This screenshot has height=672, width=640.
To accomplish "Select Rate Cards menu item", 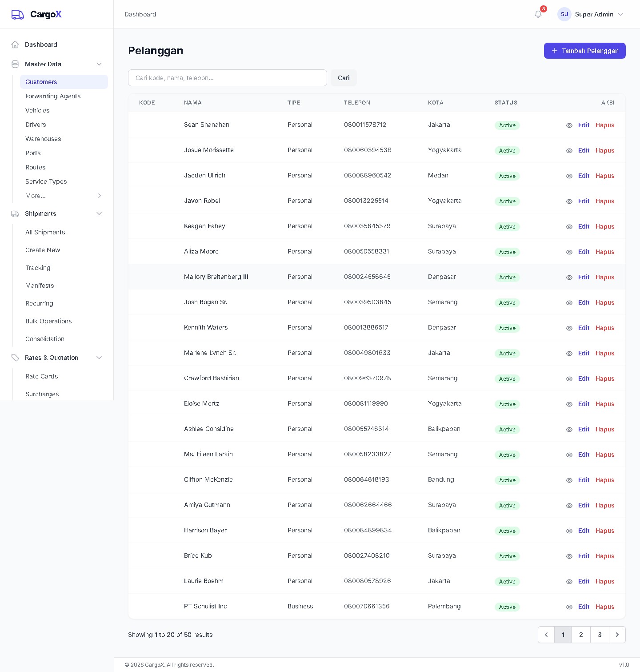I will point(42,376).
